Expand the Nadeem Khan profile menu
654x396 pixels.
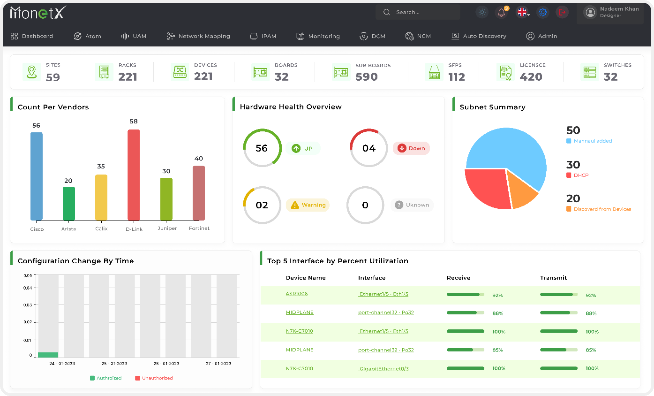pyautogui.click(x=611, y=13)
